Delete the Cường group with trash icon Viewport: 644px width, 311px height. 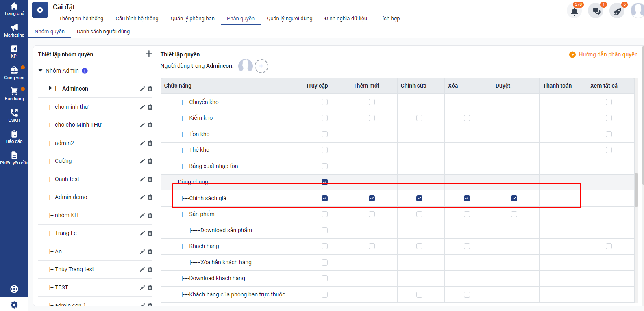click(x=150, y=161)
